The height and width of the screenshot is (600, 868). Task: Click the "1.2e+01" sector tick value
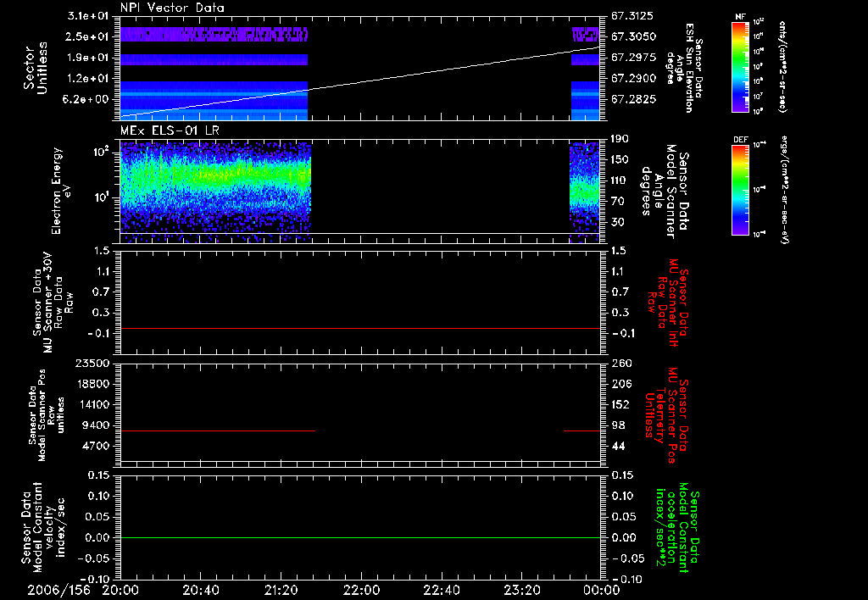[x=88, y=79]
